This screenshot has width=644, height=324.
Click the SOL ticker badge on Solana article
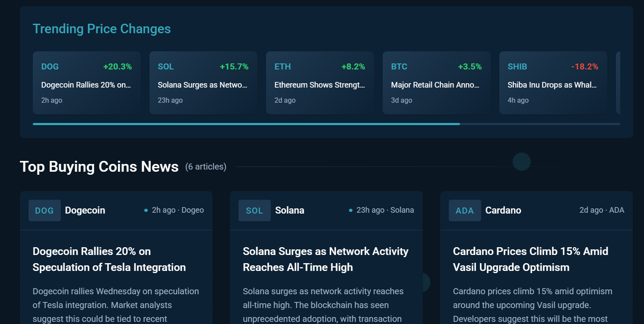pos(254,211)
